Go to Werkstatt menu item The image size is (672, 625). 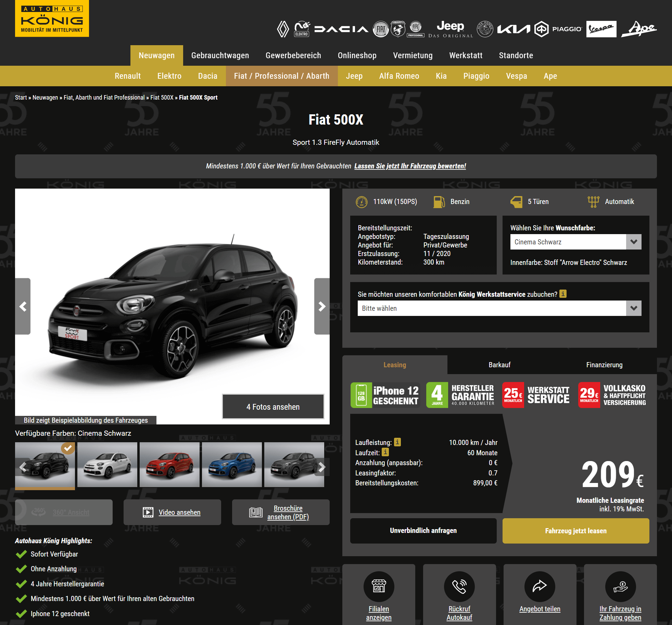(x=466, y=55)
